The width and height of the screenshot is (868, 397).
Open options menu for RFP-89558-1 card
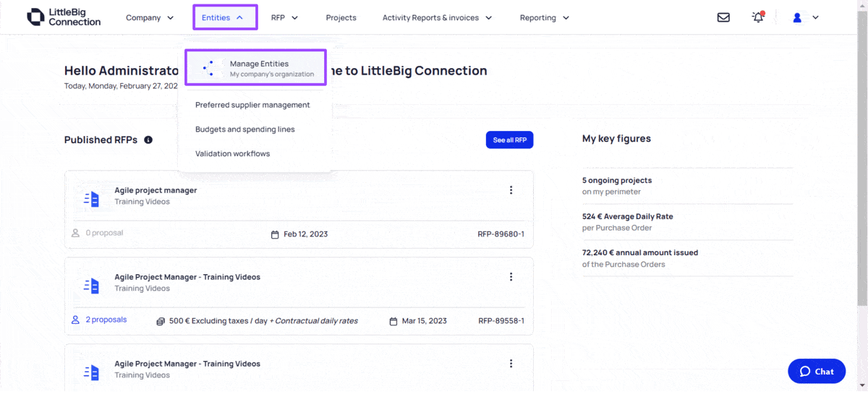pos(511,277)
